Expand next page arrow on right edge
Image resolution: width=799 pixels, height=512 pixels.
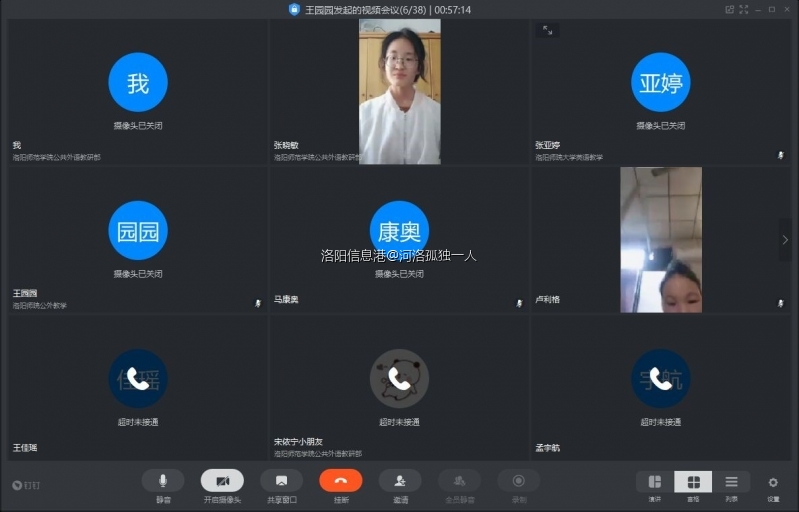point(785,240)
